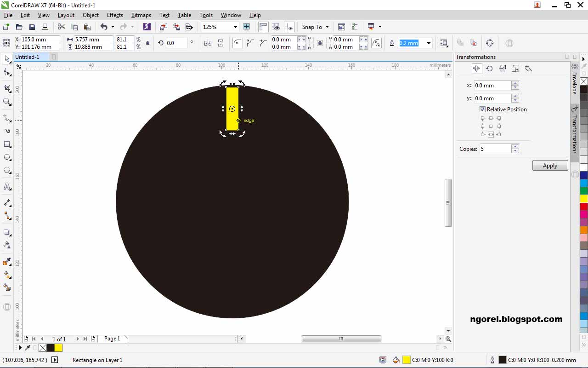588x368 pixels.
Task: Select the Rectangle tool
Action: (x=6, y=144)
